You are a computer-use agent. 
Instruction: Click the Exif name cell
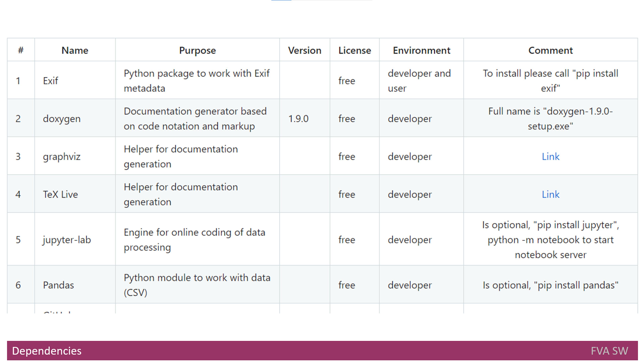tap(75, 80)
